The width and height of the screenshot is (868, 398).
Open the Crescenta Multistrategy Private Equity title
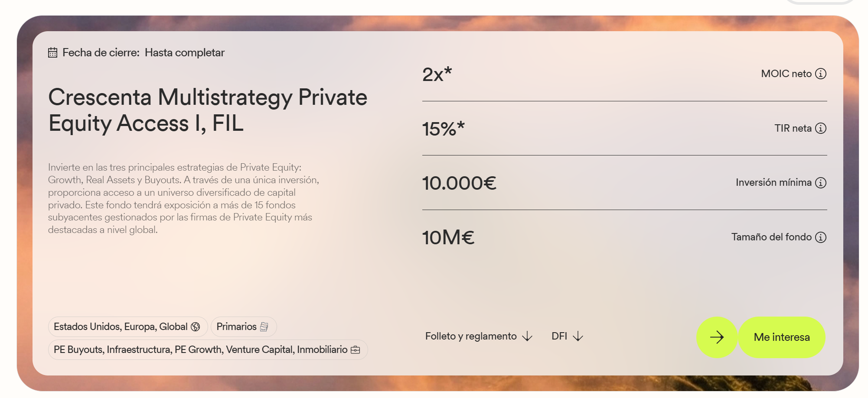point(208,110)
